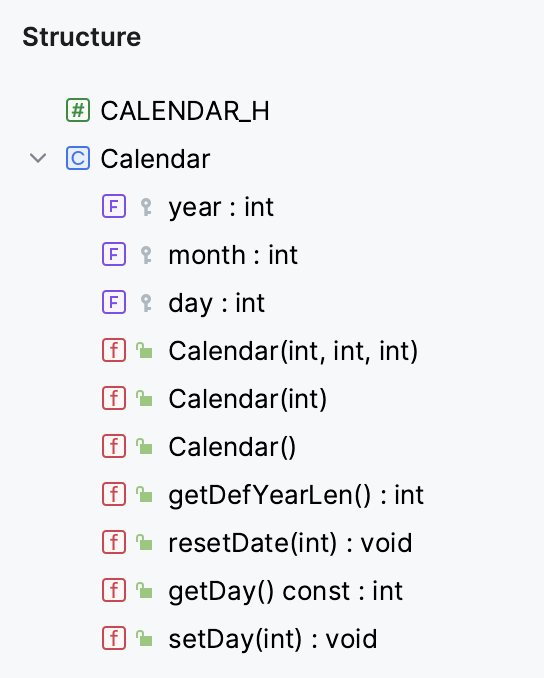Select the default constructor Calendar()

(x=232, y=447)
